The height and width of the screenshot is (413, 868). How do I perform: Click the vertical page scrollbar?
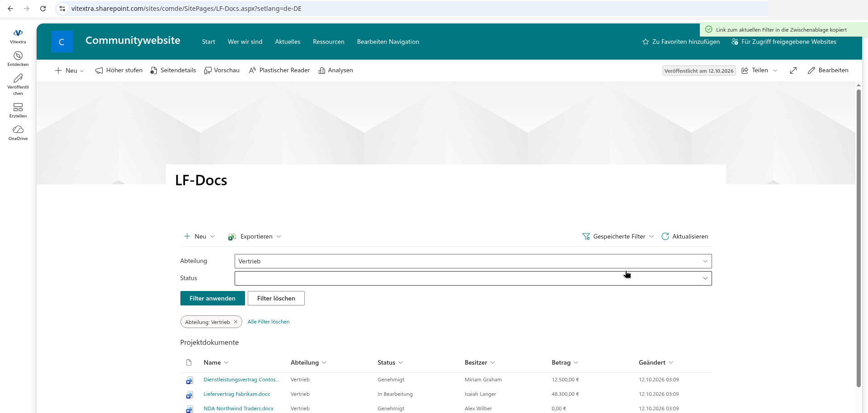(859, 239)
